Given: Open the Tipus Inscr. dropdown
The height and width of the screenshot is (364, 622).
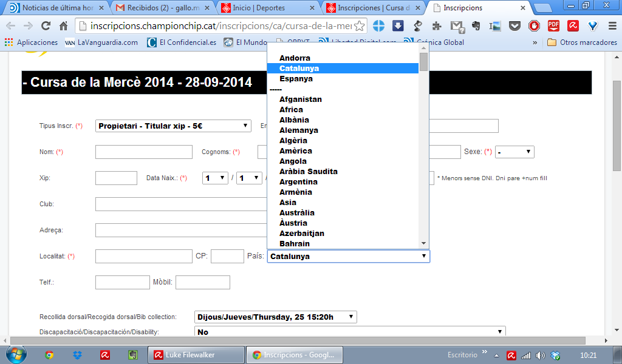Looking at the screenshot, I should click(173, 126).
